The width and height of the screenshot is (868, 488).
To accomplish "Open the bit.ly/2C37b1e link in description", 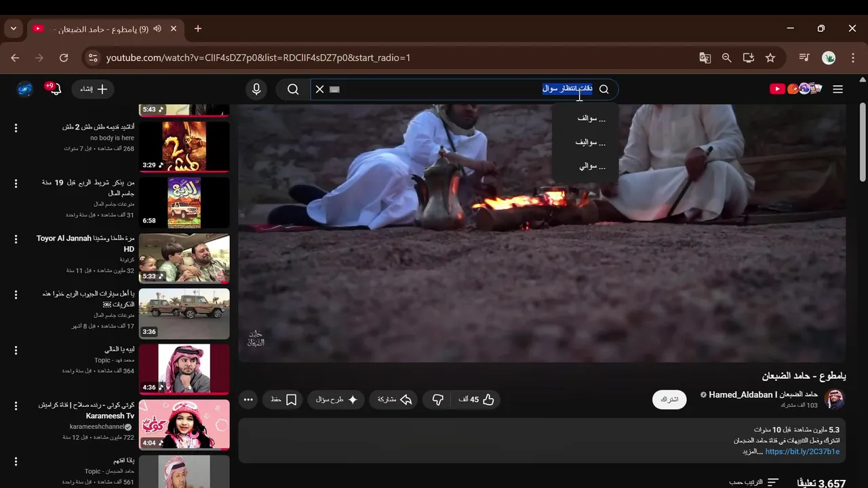I will coord(802,451).
